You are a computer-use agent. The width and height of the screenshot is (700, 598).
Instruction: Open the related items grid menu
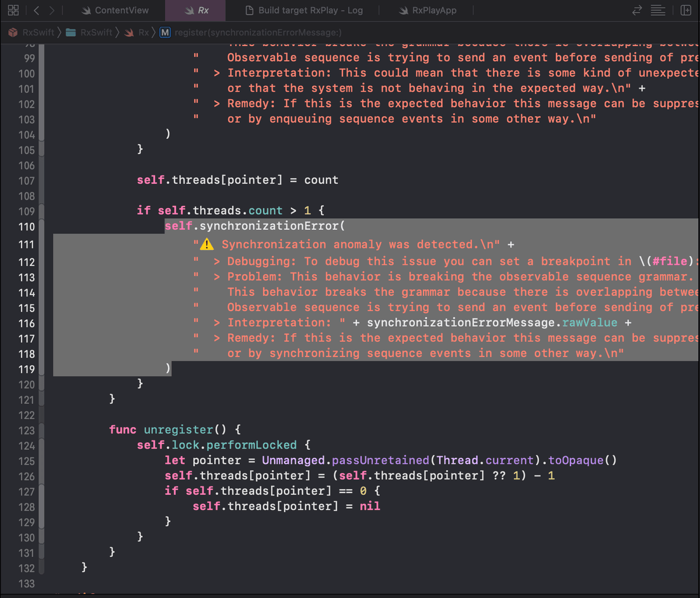click(13, 10)
